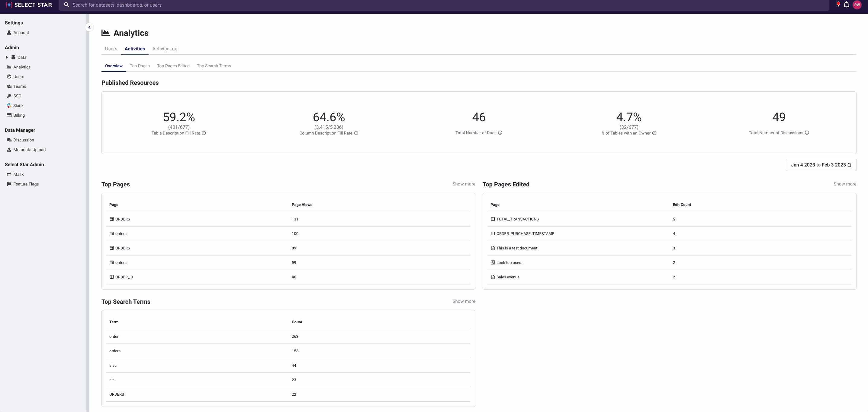This screenshot has width=868, height=412.
Task: Click info icon next to Total Number of Docs
Action: (x=500, y=133)
